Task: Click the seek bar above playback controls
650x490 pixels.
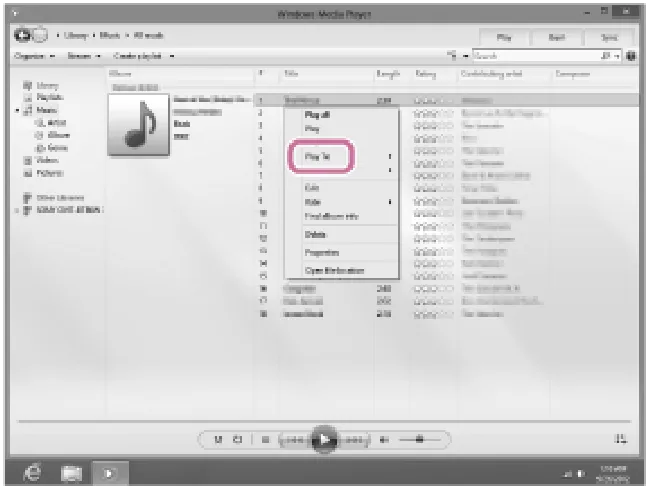Action: [x=324, y=421]
